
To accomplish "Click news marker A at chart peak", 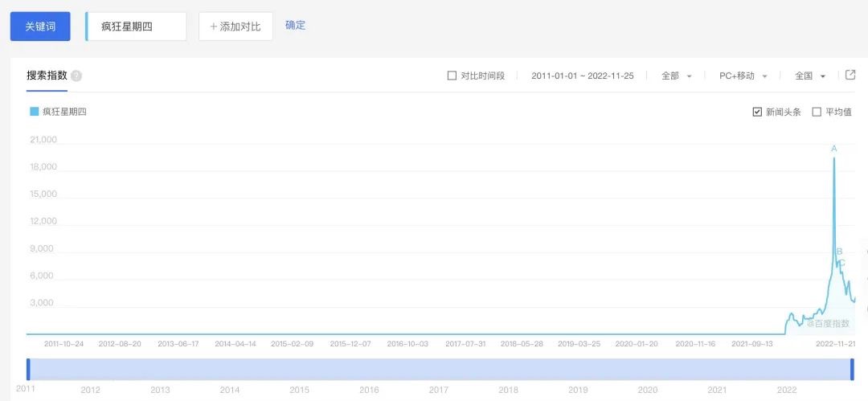I will 834,149.
